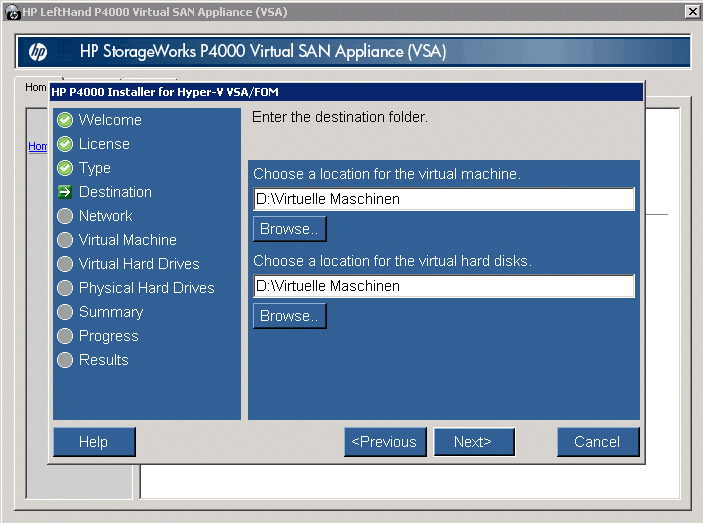
Task: Click the virtual machine location input field
Action: (x=444, y=199)
